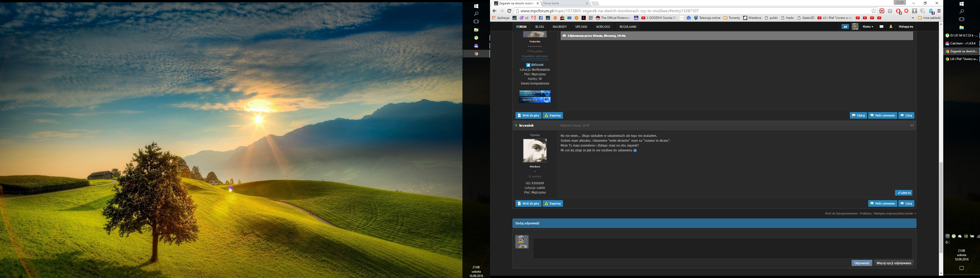Open the NVIDIA tray icon
The image size is (980, 278).
pos(966,236)
